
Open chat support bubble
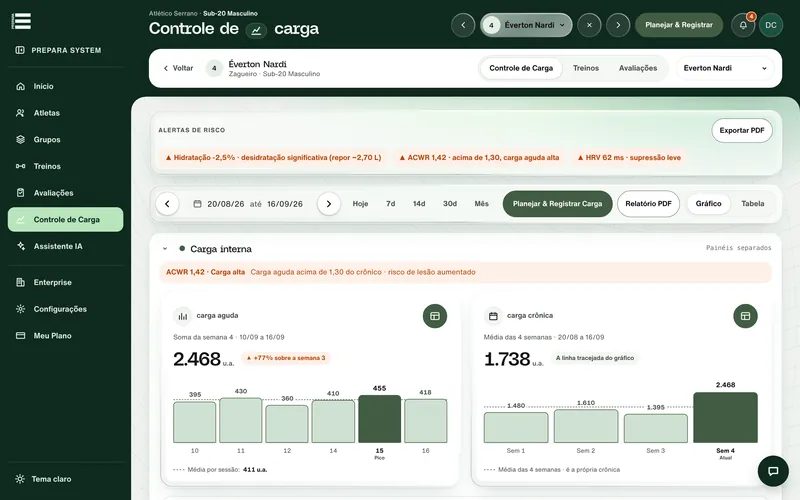click(x=773, y=471)
